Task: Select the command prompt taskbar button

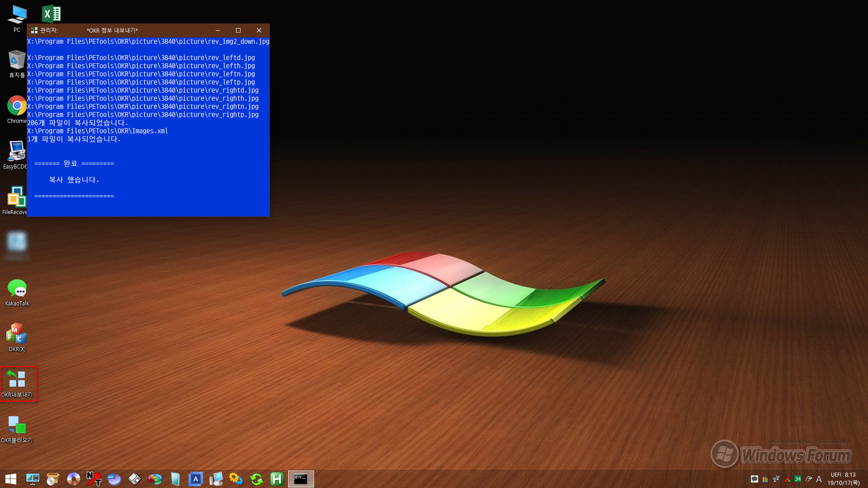Action: click(301, 479)
